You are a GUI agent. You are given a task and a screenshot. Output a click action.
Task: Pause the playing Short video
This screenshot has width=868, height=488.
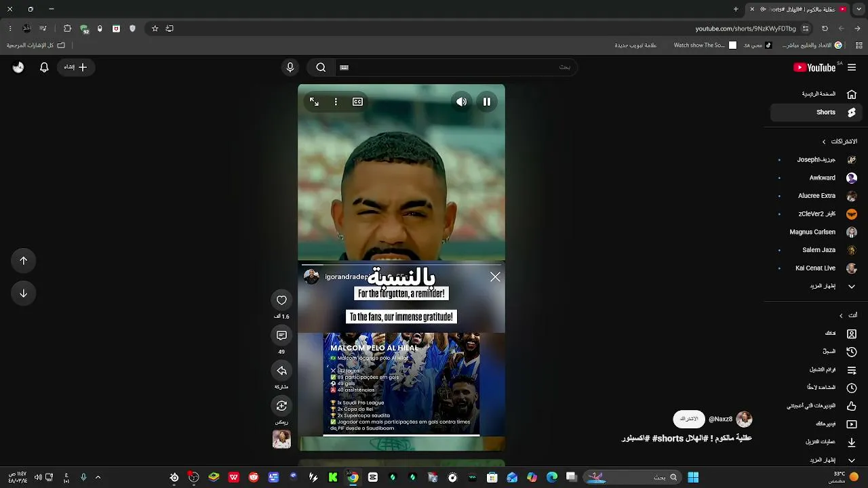486,102
